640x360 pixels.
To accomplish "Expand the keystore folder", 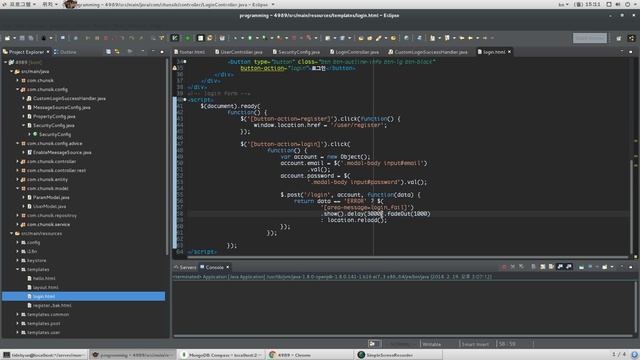I will [18, 260].
